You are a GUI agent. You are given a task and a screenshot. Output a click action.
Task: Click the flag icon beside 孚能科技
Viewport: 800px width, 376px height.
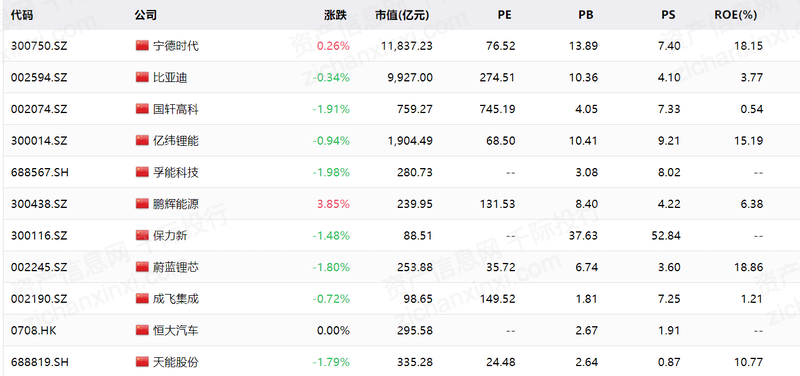(142, 172)
